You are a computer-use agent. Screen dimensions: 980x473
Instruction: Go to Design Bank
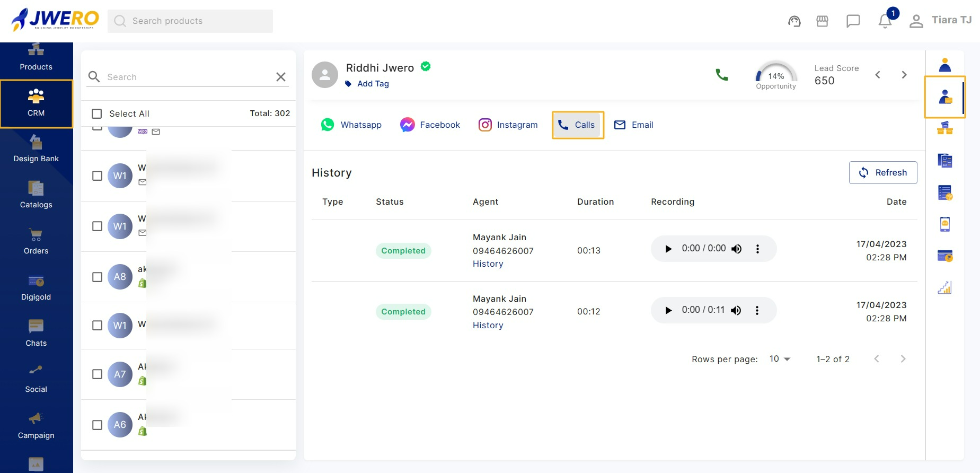(36, 149)
